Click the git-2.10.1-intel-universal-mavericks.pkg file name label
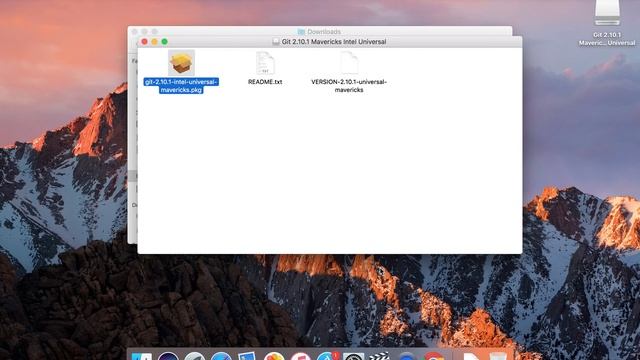The height and width of the screenshot is (360, 640). point(181,86)
